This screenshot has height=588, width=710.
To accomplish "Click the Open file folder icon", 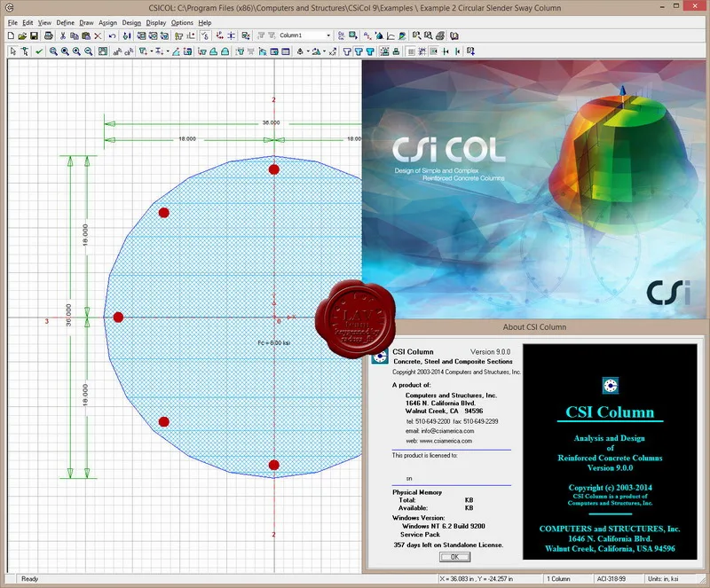I will [x=22, y=35].
